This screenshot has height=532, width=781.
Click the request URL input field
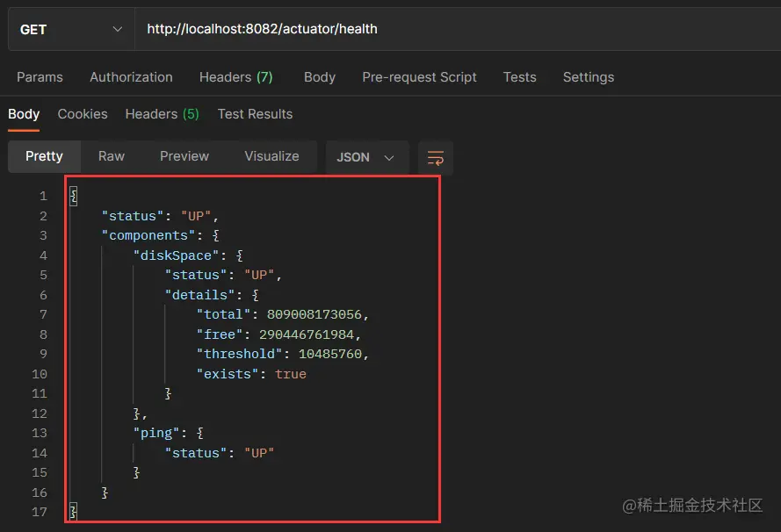click(457, 29)
